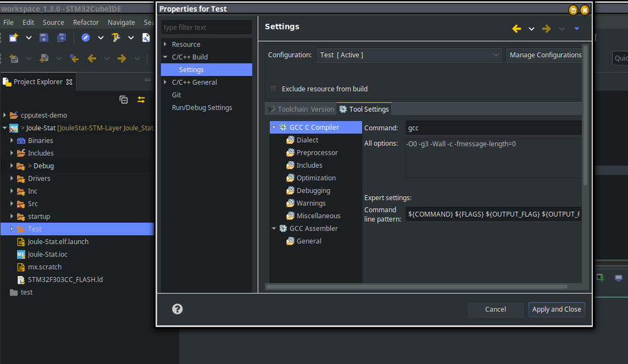Select Run/Debug Settings page
Viewport: 628px width, 364px height.
202,108
